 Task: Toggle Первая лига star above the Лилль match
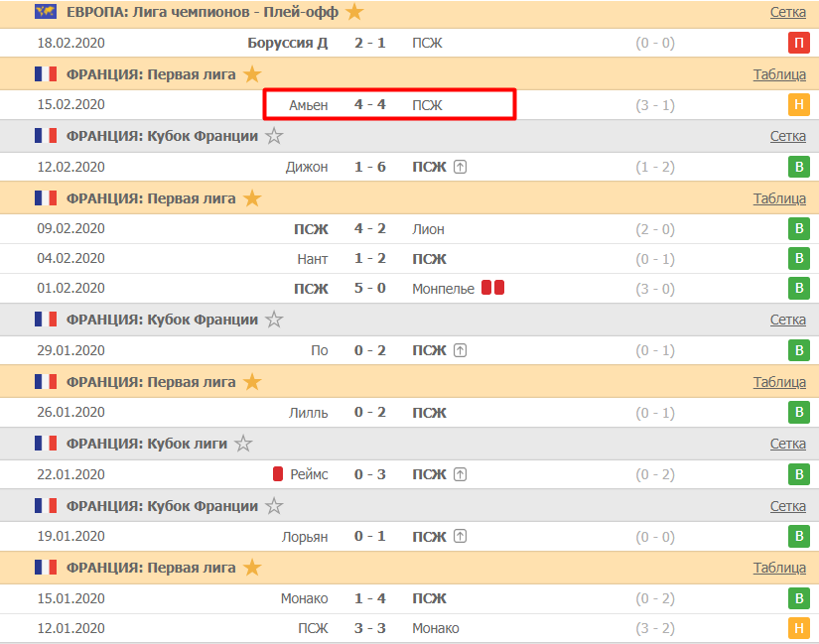click(x=252, y=382)
